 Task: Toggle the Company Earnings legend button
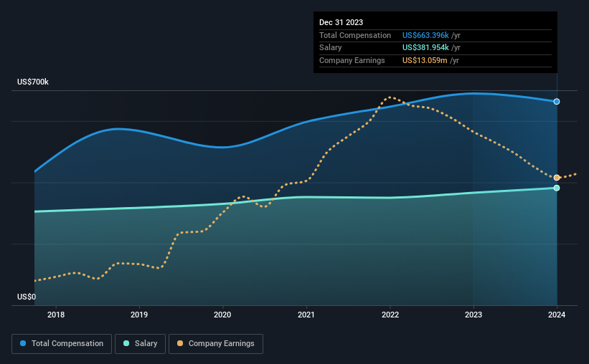[x=216, y=344]
